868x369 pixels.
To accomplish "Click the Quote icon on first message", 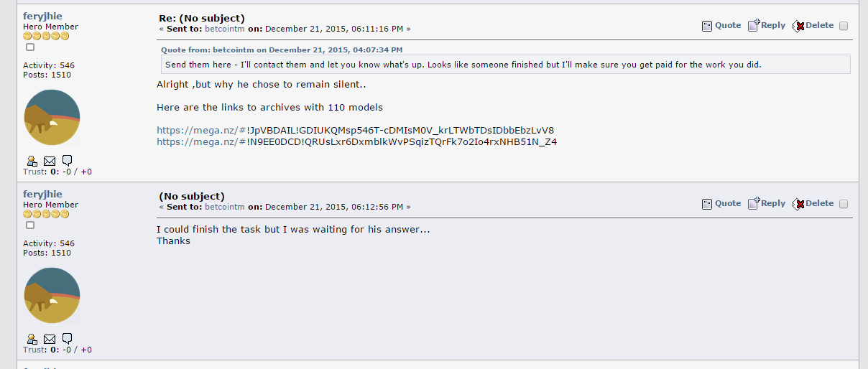I will point(707,26).
